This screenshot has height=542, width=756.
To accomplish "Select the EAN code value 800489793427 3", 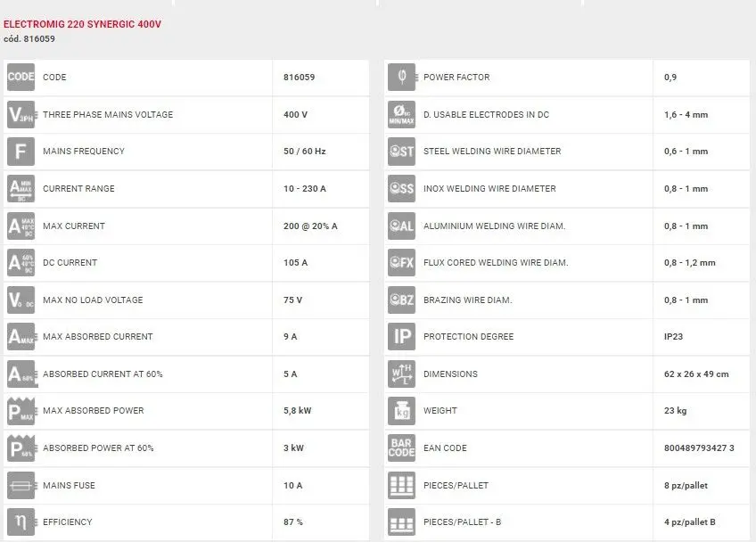I will 699,448.
